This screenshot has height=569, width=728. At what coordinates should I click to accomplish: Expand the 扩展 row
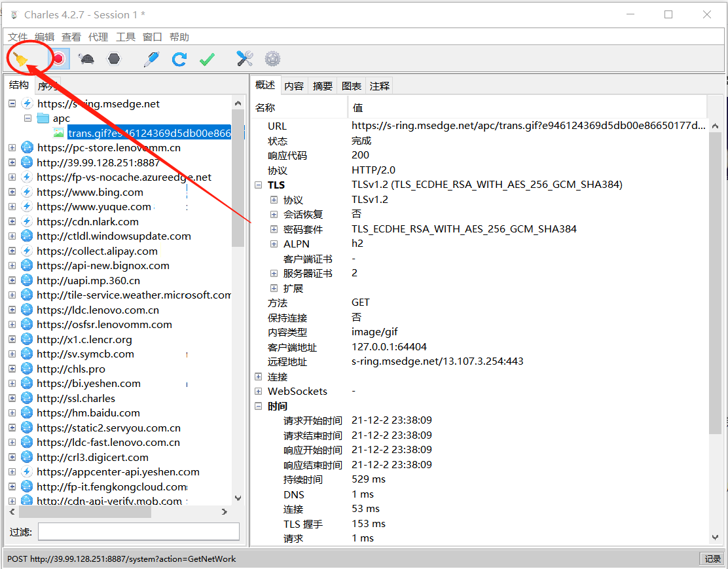274,289
